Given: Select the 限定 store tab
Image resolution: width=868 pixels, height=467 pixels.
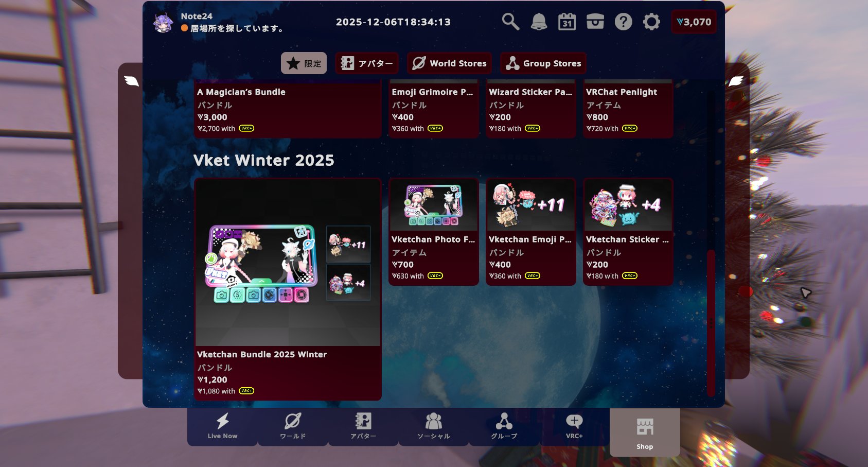Looking at the screenshot, I should (304, 63).
